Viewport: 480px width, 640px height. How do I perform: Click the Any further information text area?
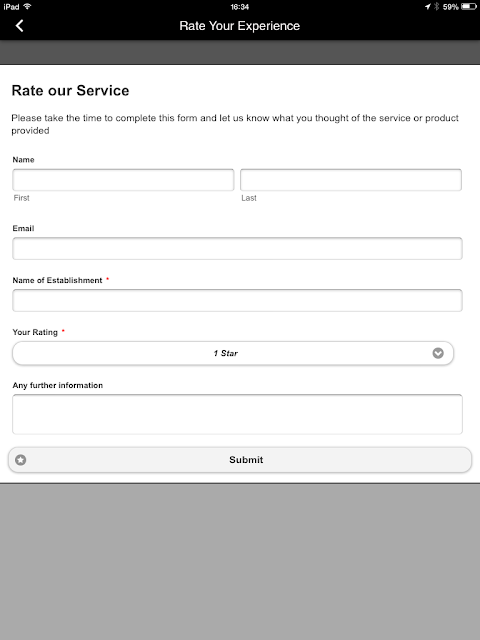pyautogui.click(x=237, y=414)
